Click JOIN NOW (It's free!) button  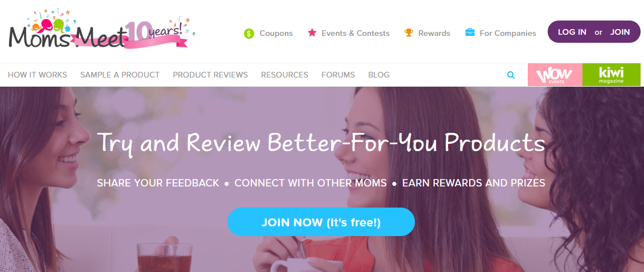[x=321, y=222]
